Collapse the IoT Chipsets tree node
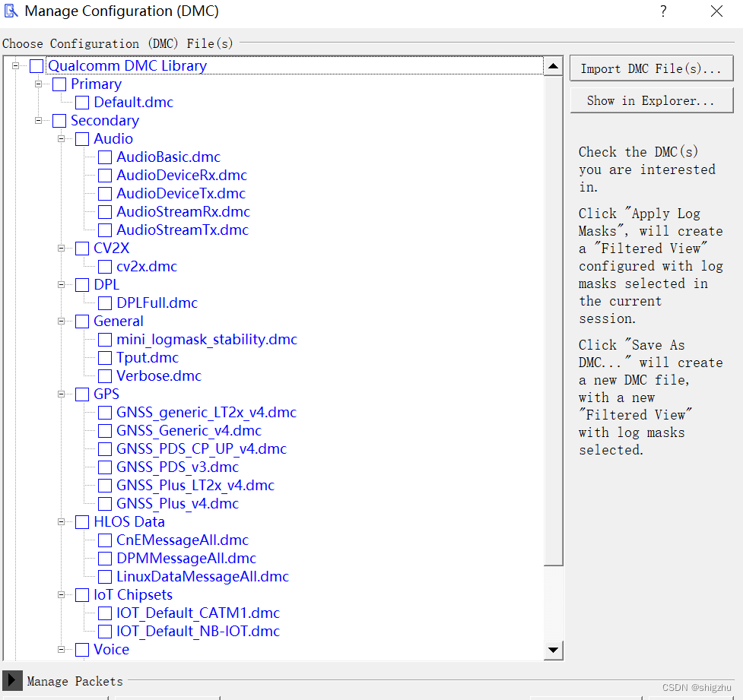The height and width of the screenshot is (700, 743). (61, 595)
